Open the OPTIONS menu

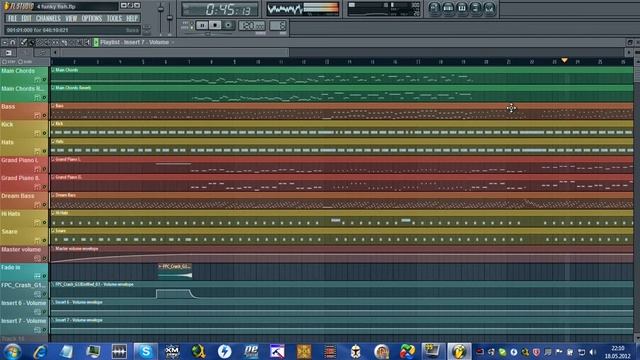pyautogui.click(x=91, y=18)
